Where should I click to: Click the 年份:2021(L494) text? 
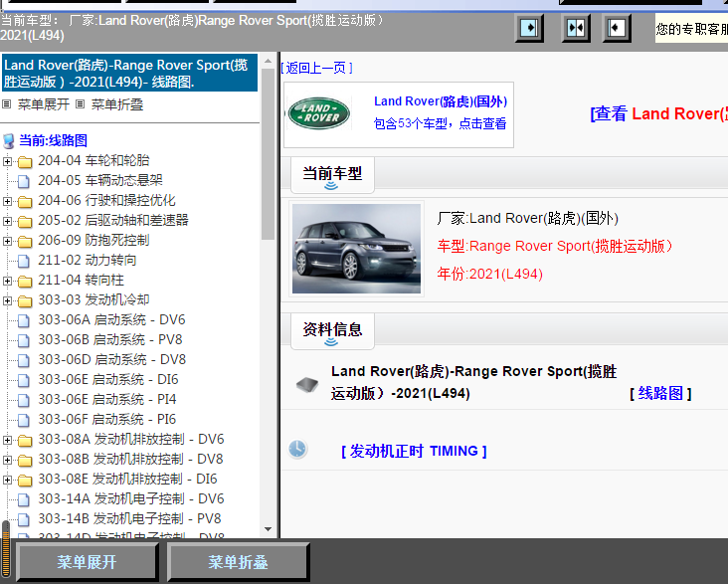tap(490, 274)
